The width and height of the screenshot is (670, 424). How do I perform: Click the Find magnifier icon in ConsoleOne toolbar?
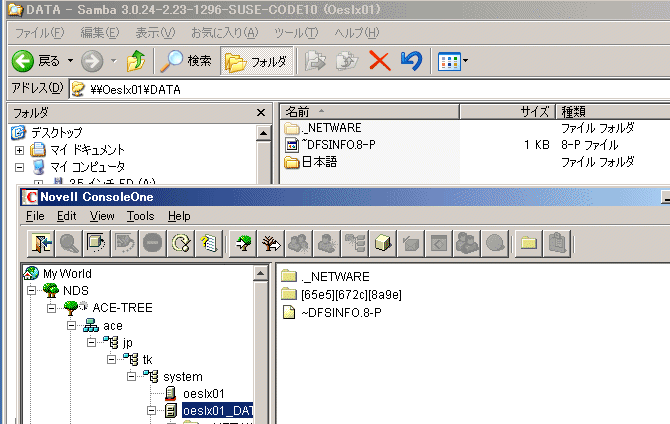[69, 244]
